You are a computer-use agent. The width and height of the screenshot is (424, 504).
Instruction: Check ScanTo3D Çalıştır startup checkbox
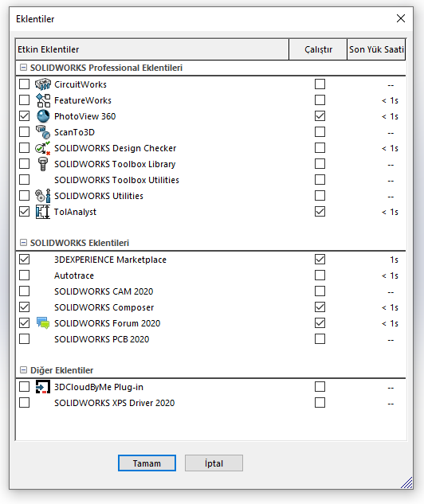point(320,132)
